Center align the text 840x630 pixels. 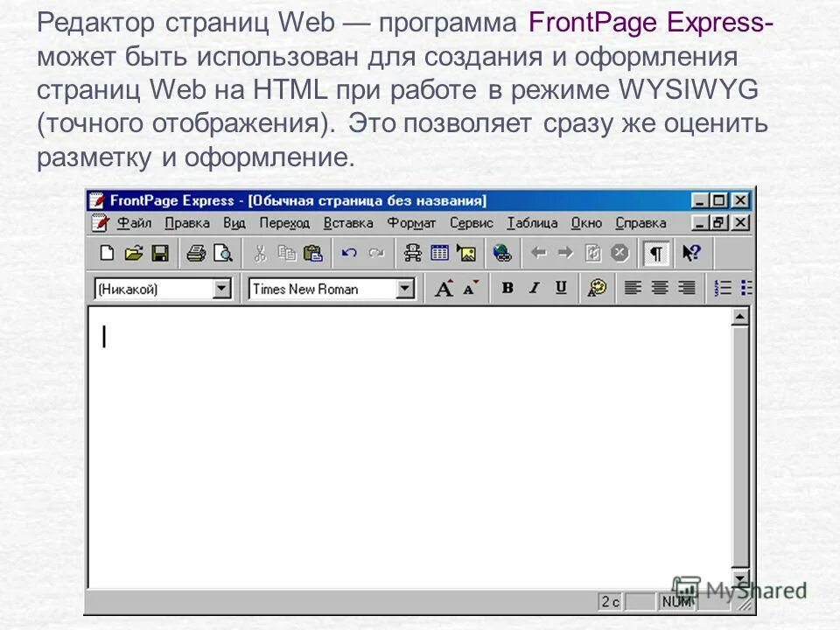(x=660, y=288)
